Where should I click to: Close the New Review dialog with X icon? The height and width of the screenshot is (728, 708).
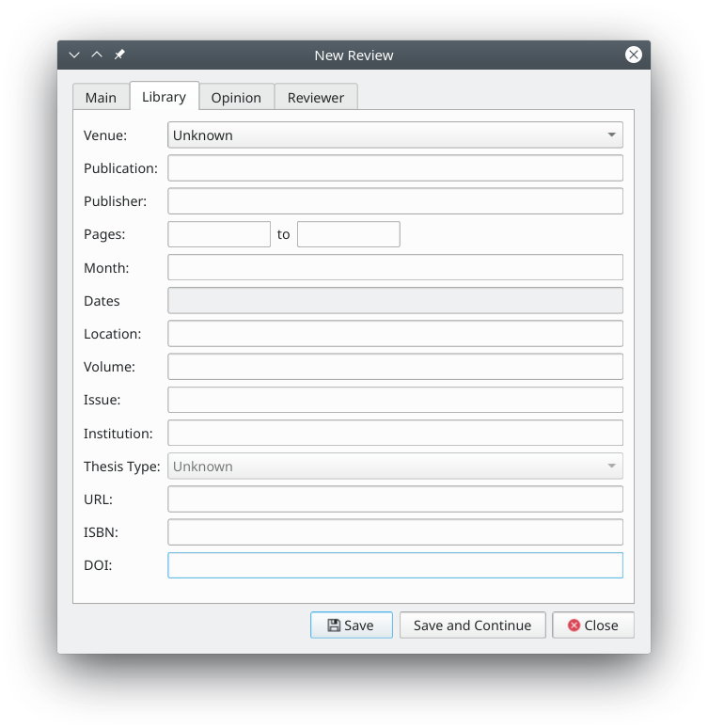tap(634, 55)
